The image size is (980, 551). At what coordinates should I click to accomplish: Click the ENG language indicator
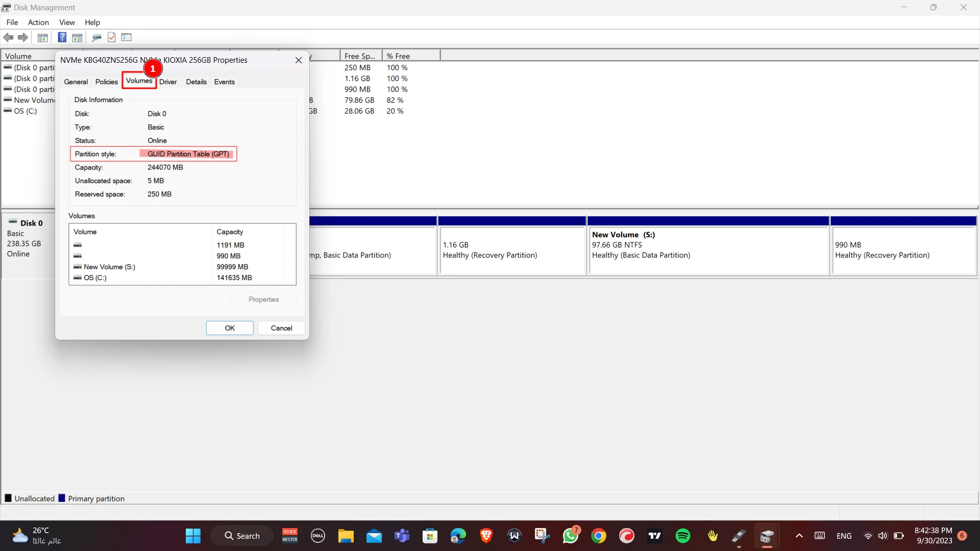[x=844, y=536]
